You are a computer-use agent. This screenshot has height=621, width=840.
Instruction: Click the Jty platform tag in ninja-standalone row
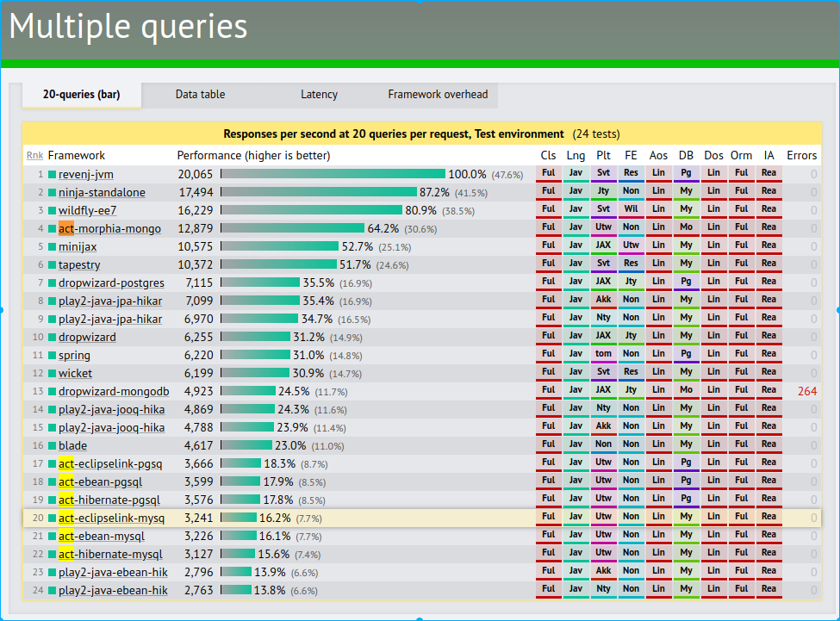click(x=603, y=192)
